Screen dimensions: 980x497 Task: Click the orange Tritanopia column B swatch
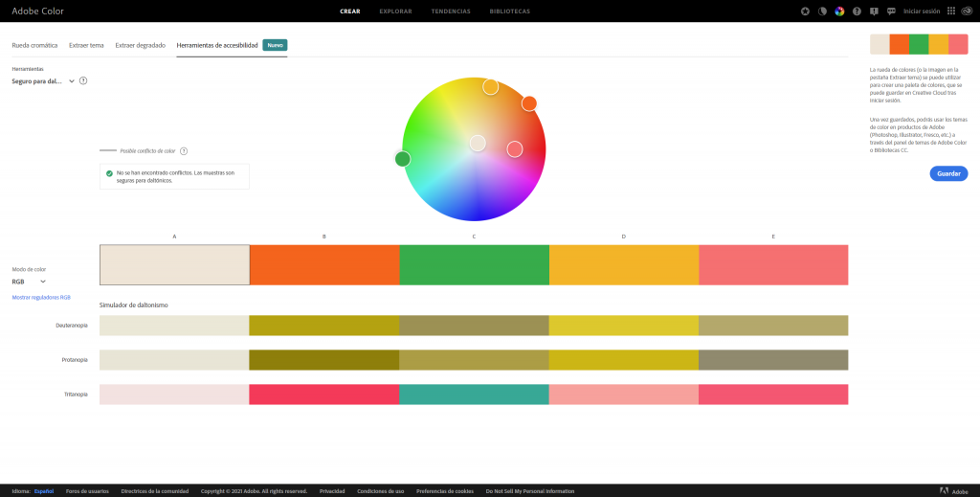pos(324,395)
